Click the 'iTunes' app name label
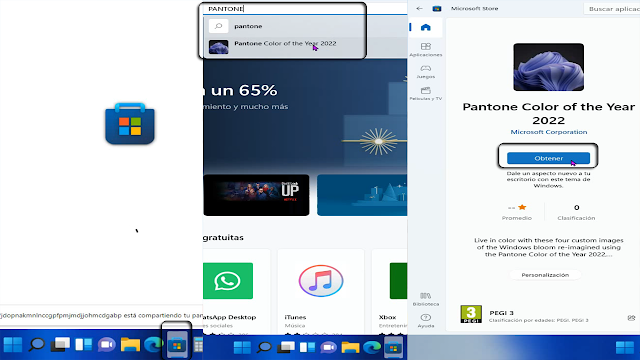Viewport: 640px width, 360px height. 296,317
